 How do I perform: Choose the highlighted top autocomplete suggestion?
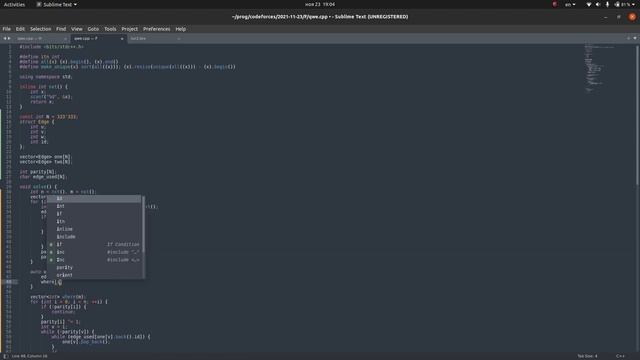[x=94, y=199]
